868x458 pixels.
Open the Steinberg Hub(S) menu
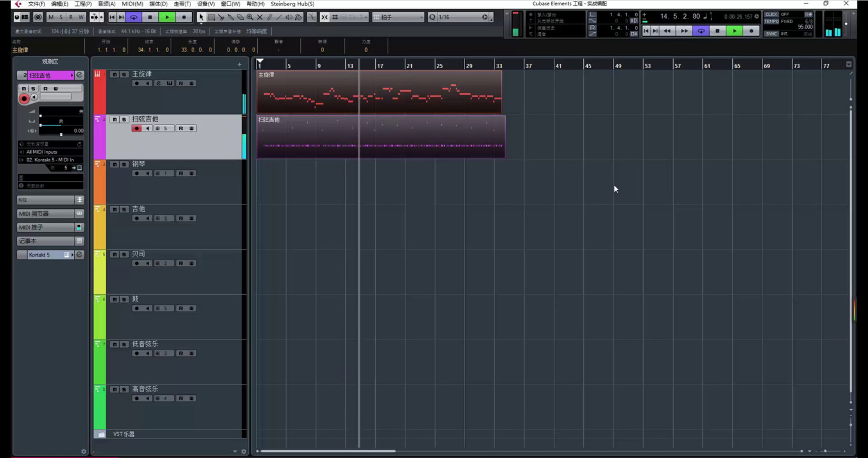(x=292, y=4)
